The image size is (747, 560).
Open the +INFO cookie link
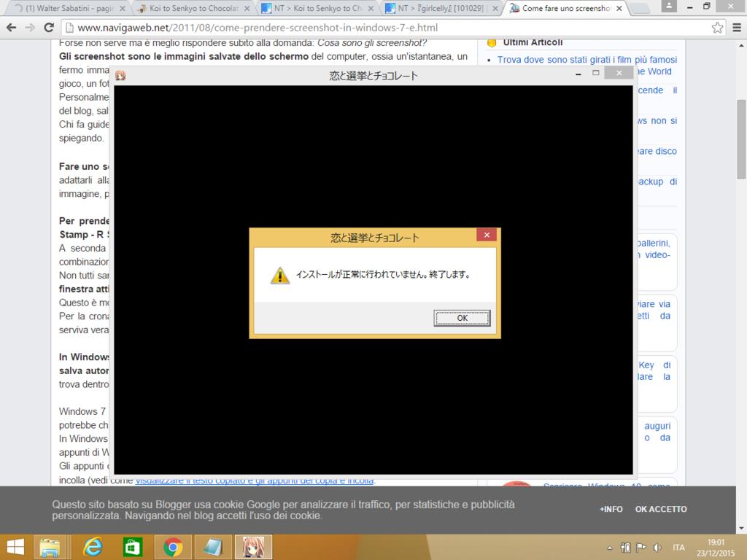pos(611,509)
